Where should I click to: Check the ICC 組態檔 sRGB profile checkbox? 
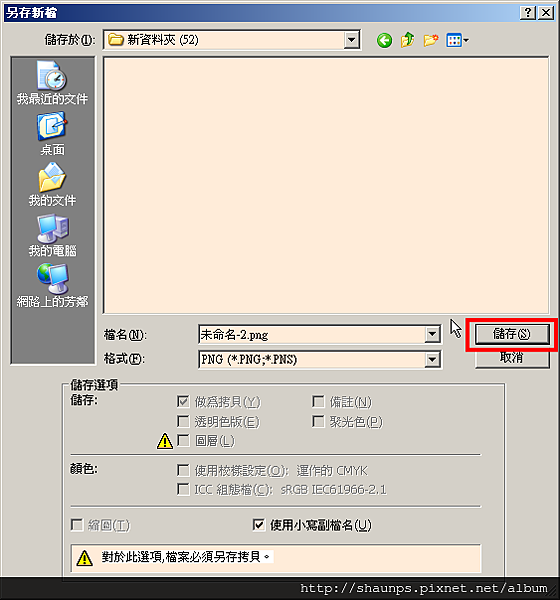[183, 489]
